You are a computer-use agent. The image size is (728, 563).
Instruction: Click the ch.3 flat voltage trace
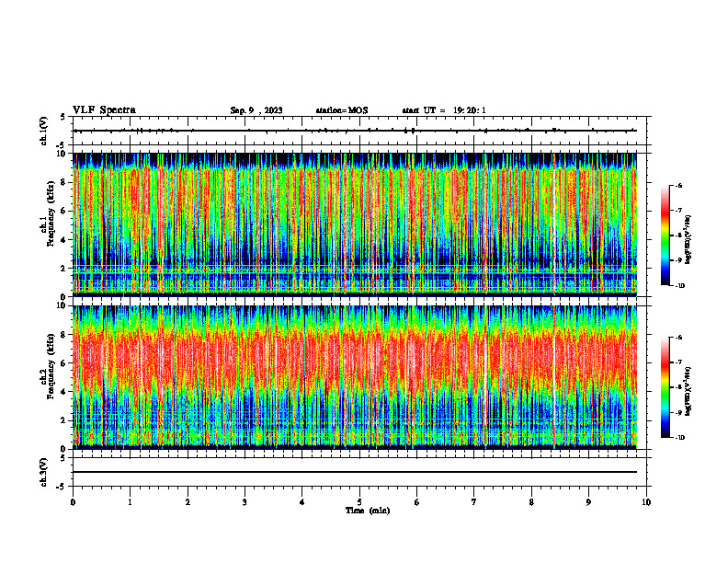pos(355,472)
